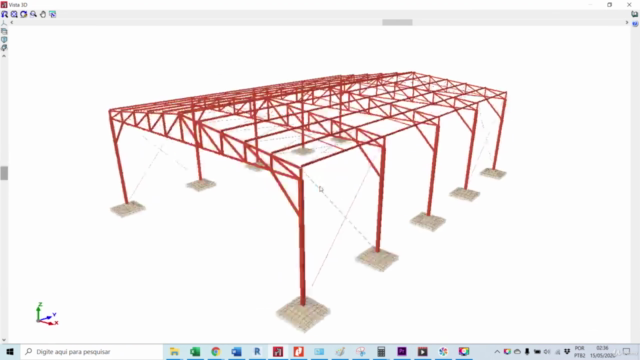Click the blue round icon at top right

point(635,24)
